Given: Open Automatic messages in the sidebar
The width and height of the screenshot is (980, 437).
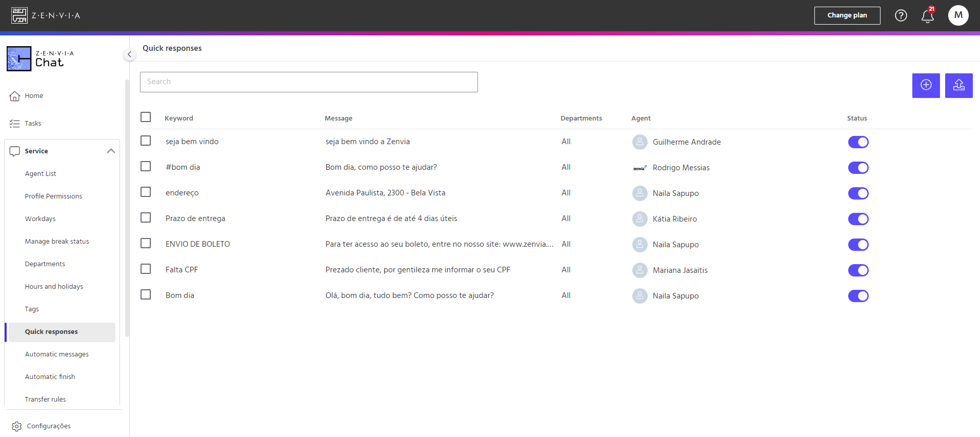Looking at the screenshot, I should click(x=57, y=354).
